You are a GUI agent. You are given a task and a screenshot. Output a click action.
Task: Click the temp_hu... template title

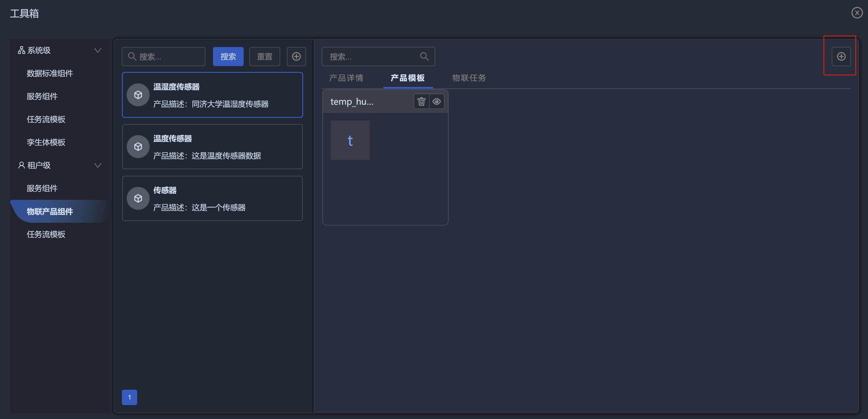352,102
